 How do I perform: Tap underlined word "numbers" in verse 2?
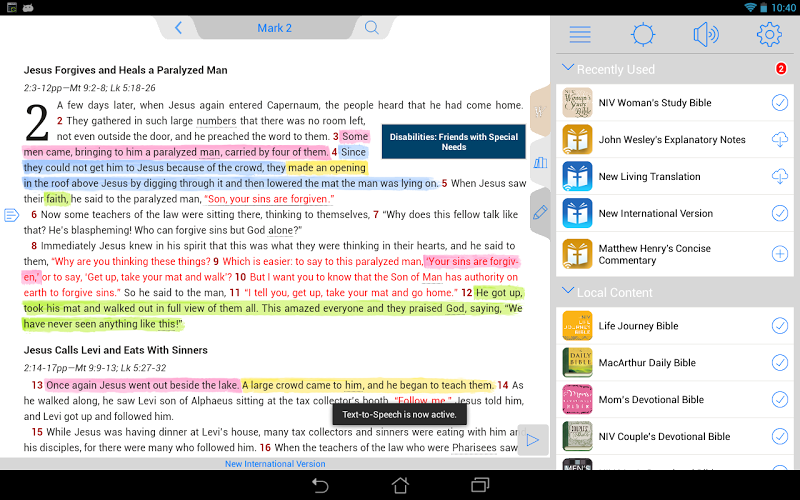tap(216, 121)
